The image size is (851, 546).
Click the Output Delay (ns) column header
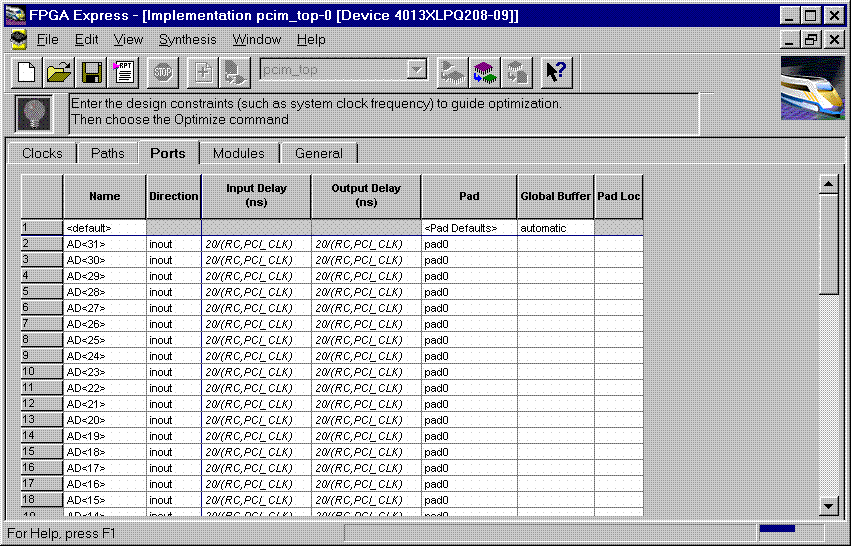coord(366,196)
